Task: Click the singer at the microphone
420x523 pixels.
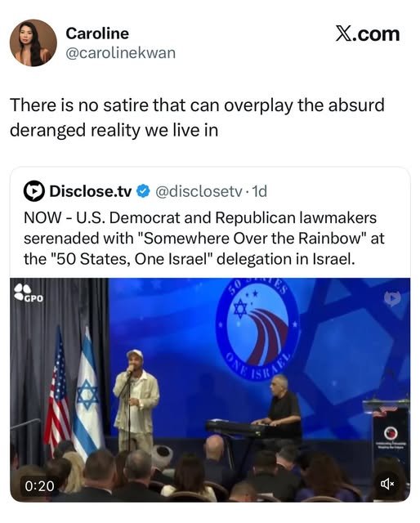Action: pyautogui.click(x=136, y=401)
